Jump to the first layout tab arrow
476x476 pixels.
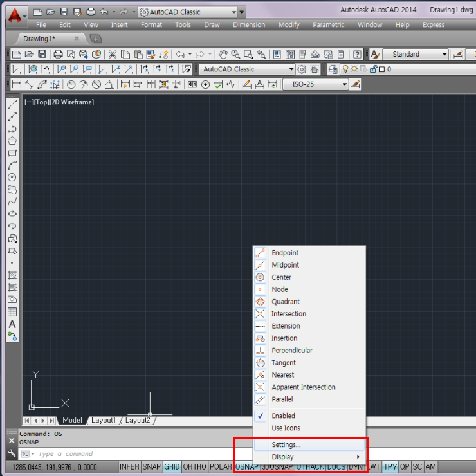tap(27, 421)
